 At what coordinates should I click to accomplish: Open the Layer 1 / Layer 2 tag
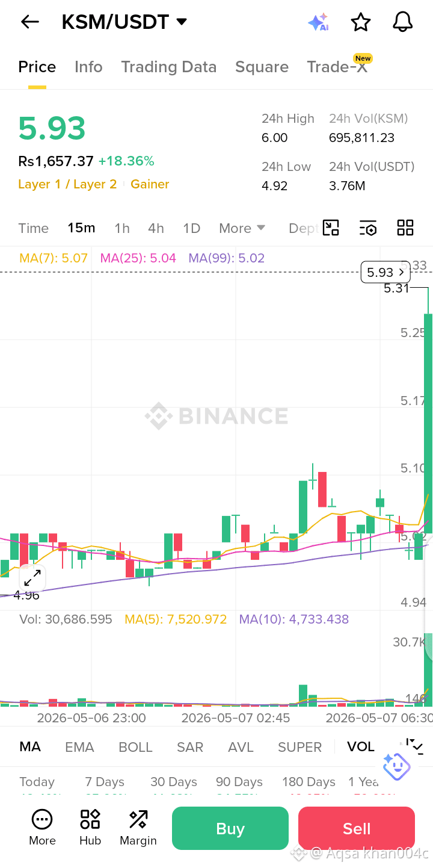[x=67, y=184]
